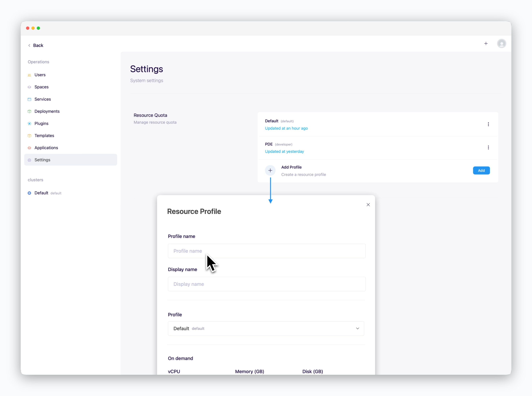
Task: Click the Users sidebar icon
Action: [x=29, y=75]
